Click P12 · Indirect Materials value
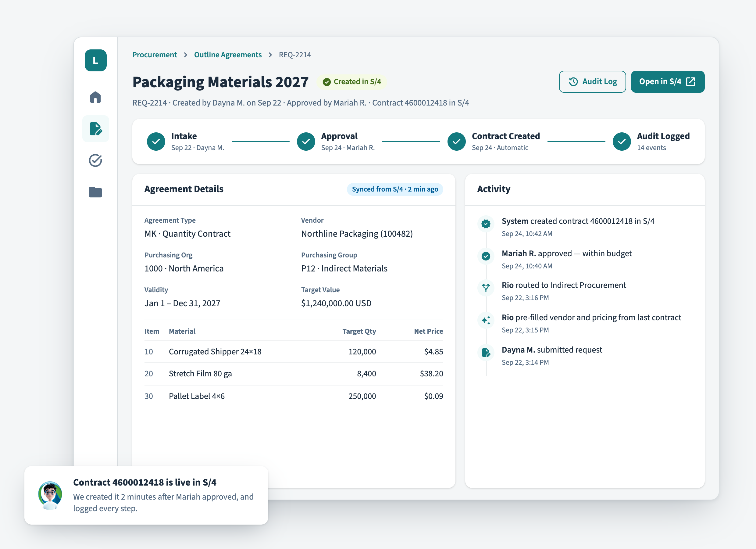The image size is (756, 549). (344, 268)
